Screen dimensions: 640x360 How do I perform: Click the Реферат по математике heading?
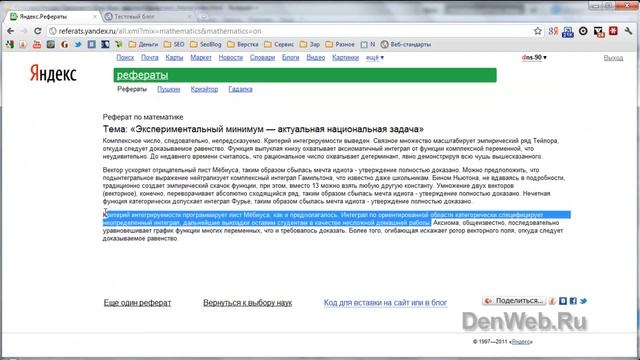point(143,117)
